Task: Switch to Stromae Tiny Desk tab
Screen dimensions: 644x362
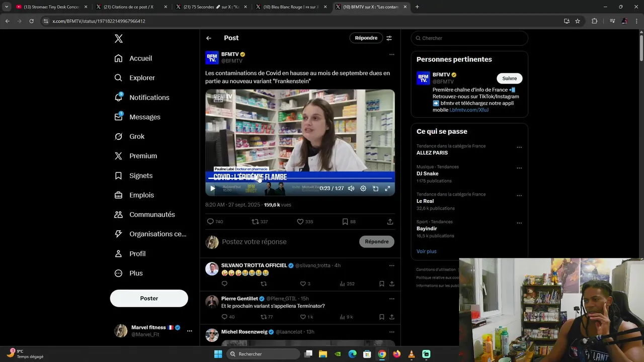Action: (51, 7)
